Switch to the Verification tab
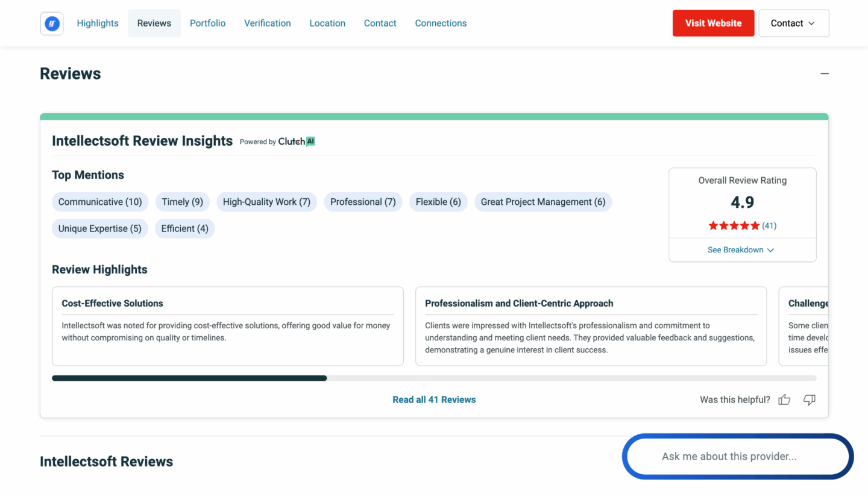This screenshot has width=868, height=497. [268, 23]
